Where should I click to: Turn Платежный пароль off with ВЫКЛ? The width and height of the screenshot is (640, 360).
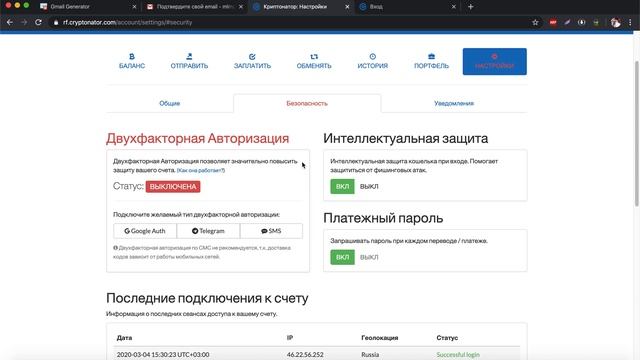tap(369, 257)
